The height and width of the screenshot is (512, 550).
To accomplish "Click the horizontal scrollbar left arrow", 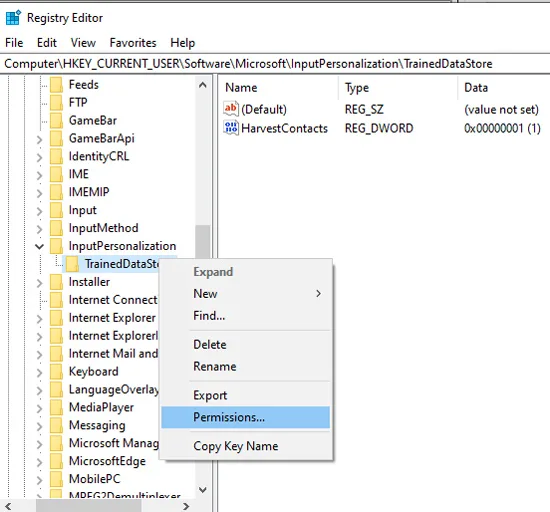I will point(8,506).
